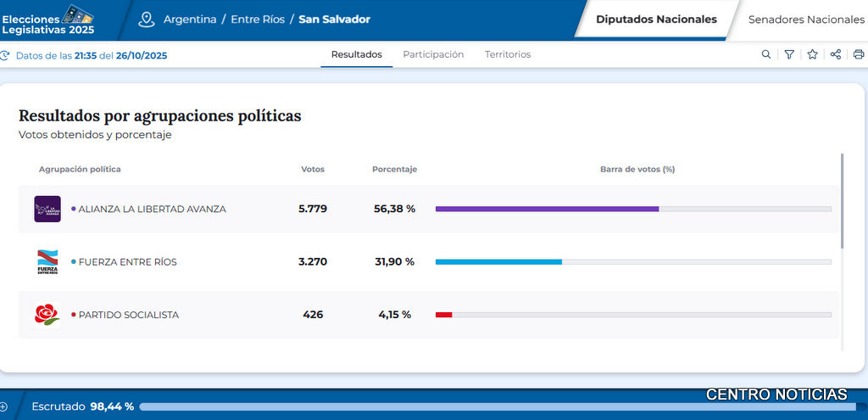This screenshot has width=868, height=420.
Task: Mark page as favorite with star icon
Action: pos(812,54)
